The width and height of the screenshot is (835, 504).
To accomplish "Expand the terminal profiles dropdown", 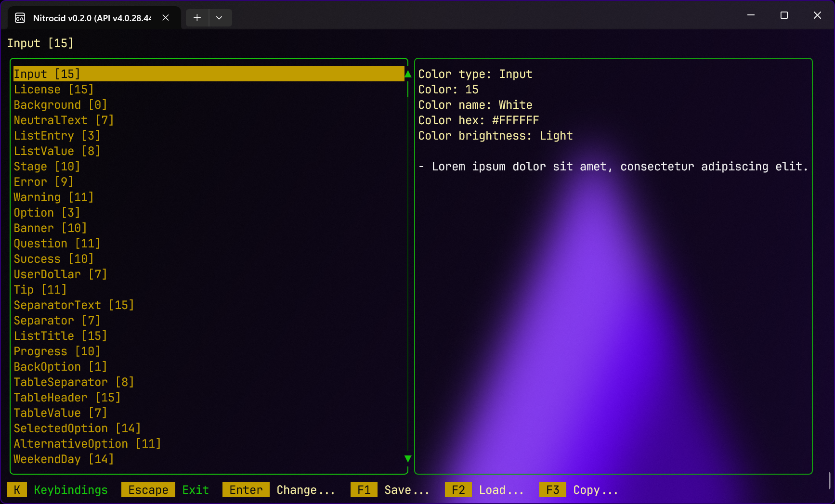I will coord(220,18).
